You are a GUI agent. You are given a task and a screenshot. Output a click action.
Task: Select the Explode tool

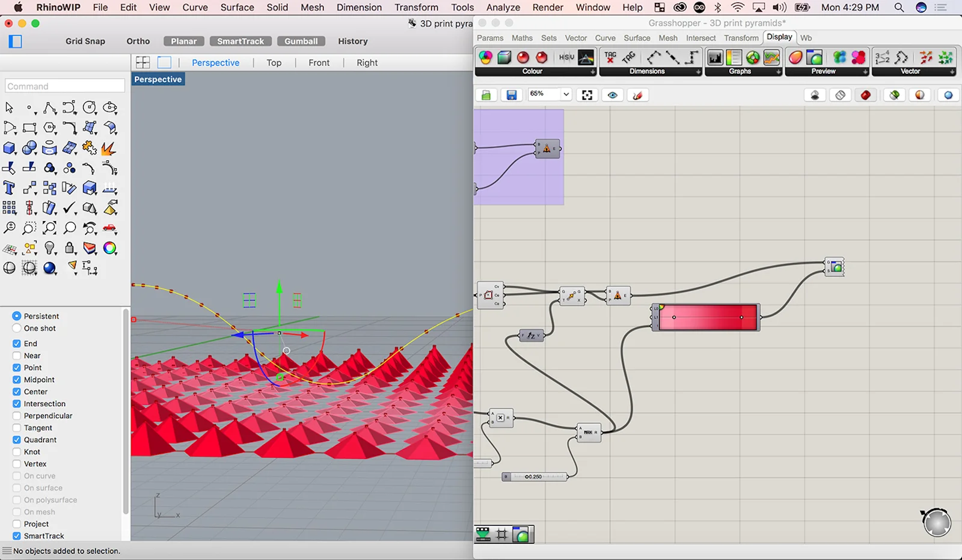109,148
